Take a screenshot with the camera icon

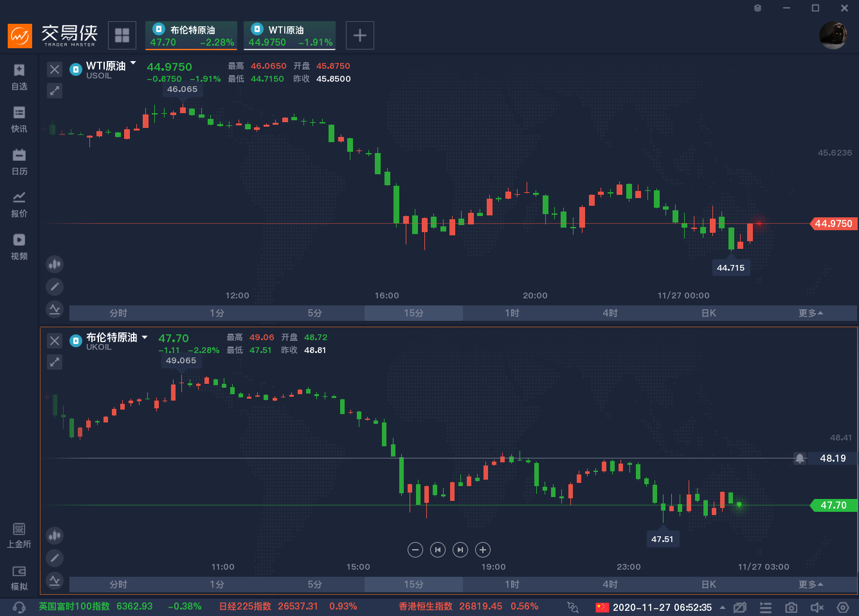tap(791, 607)
